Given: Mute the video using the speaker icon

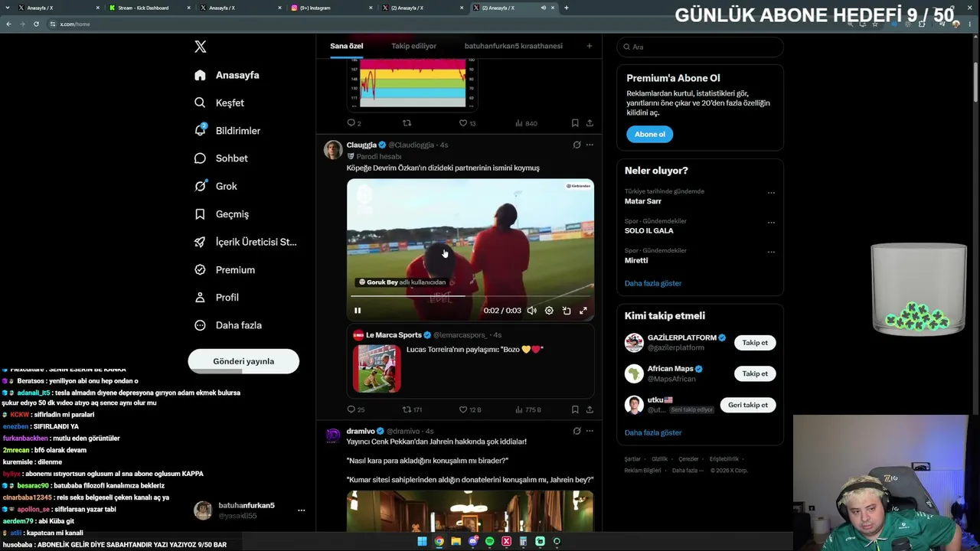Looking at the screenshot, I should (532, 311).
